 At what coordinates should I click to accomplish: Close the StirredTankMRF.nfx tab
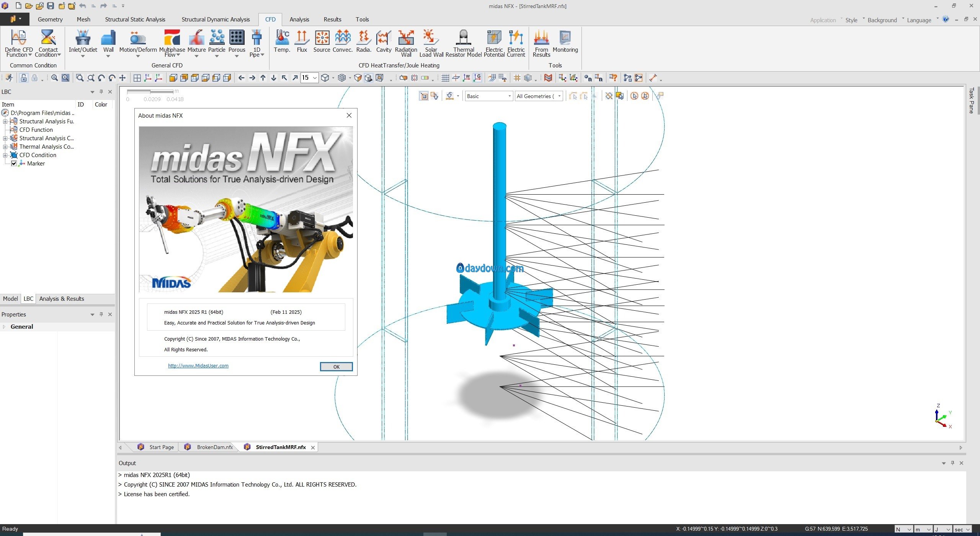313,447
